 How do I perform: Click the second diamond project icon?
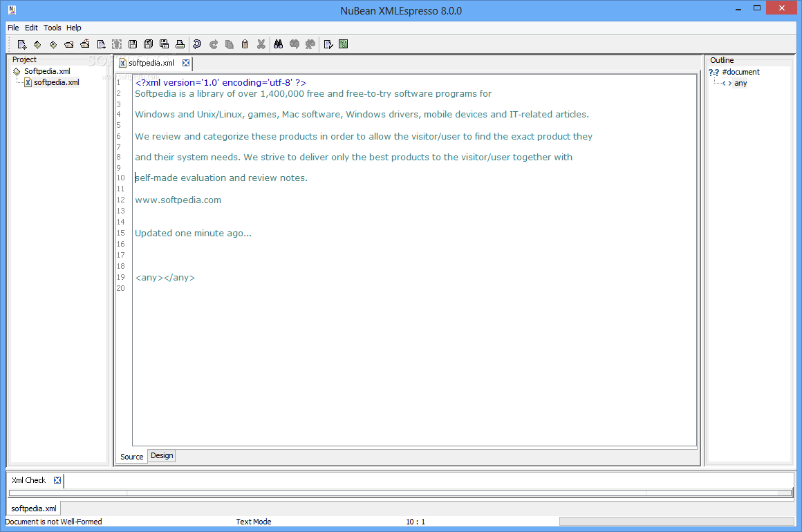(53, 44)
